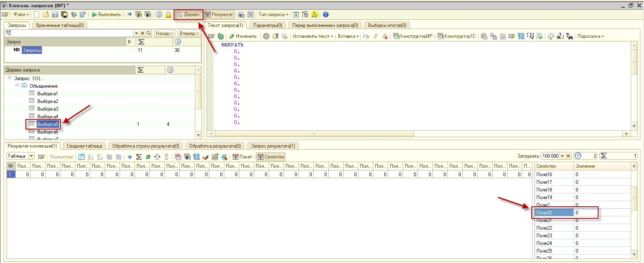Open the Тип запроса dropdown
This screenshot has width=644, height=263.
pos(273,14)
